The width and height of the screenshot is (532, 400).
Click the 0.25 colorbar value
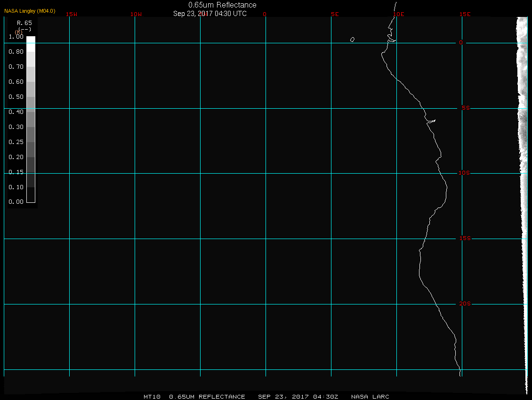(x=16, y=142)
